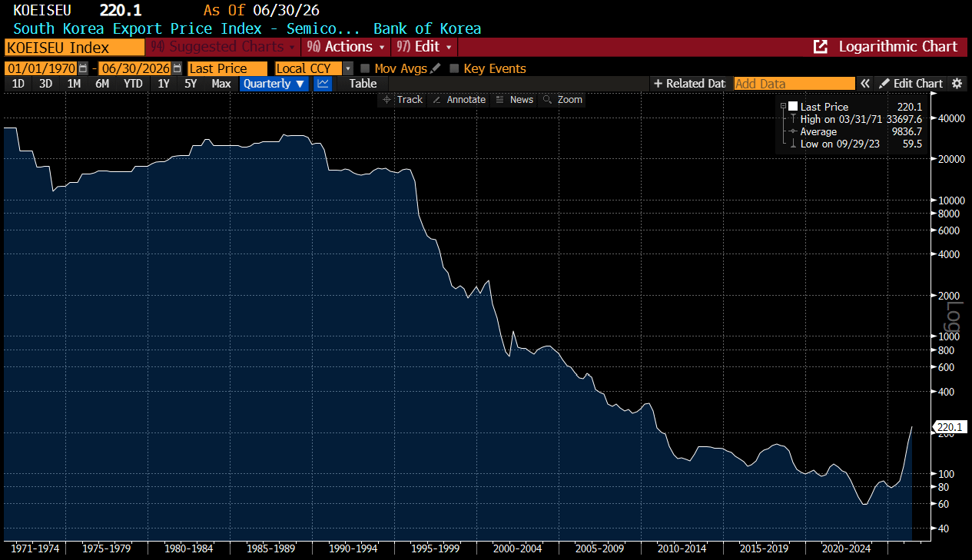
Task: Click the 'Bank of Korea' source text
Action: [x=427, y=29]
